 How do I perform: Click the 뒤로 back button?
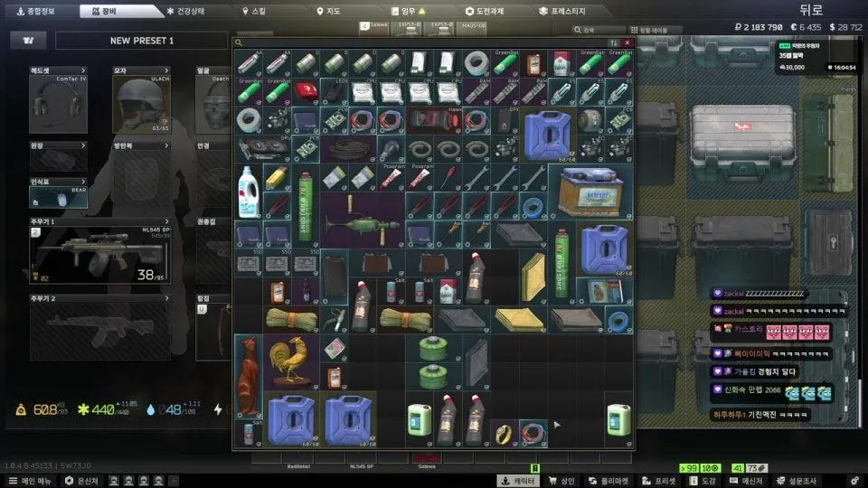pos(811,10)
